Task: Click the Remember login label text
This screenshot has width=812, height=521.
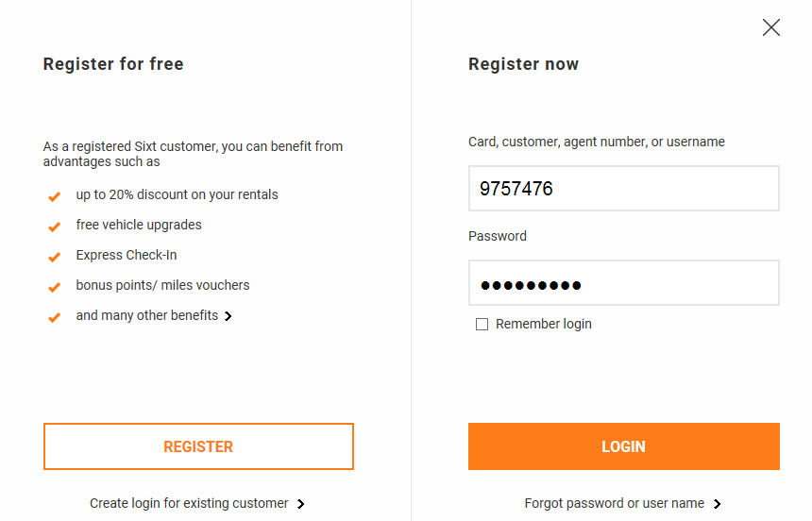Action: coord(544,324)
